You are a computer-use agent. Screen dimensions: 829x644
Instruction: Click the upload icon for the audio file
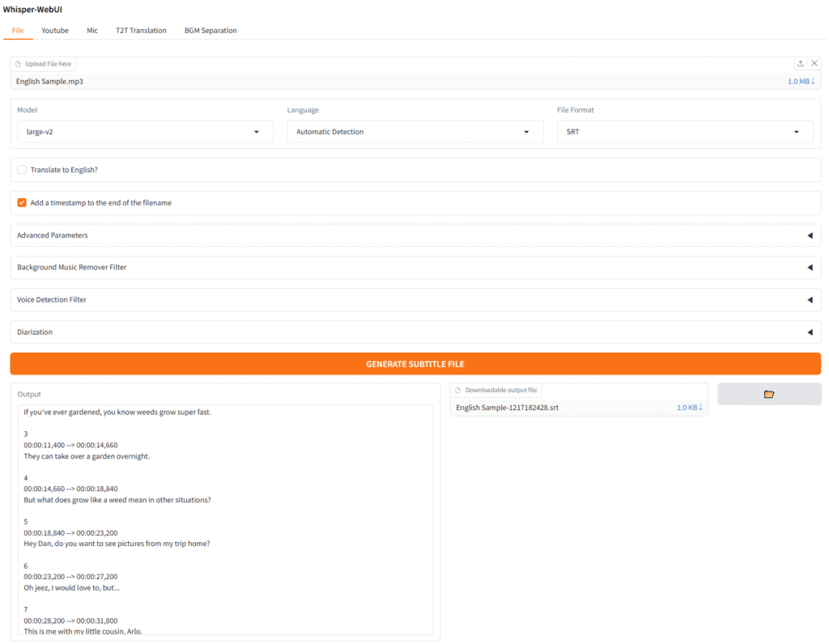[x=800, y=64]
